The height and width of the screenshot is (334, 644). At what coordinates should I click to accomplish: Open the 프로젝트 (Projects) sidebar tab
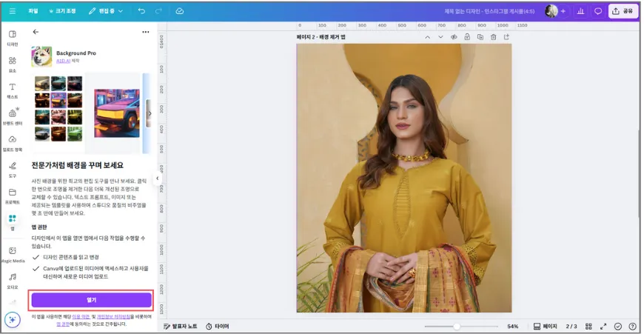tap(13, 196)
